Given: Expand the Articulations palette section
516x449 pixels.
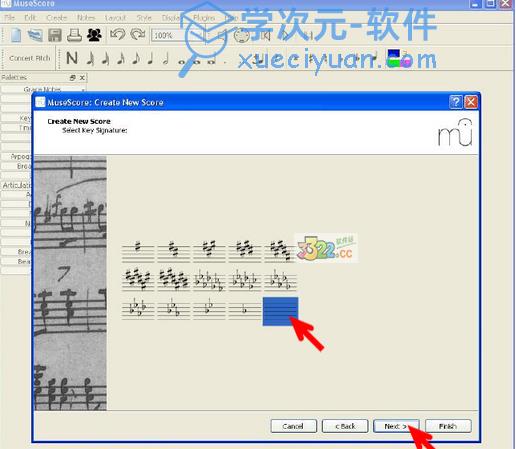Looking at the screenshot, I should (17, 185).
